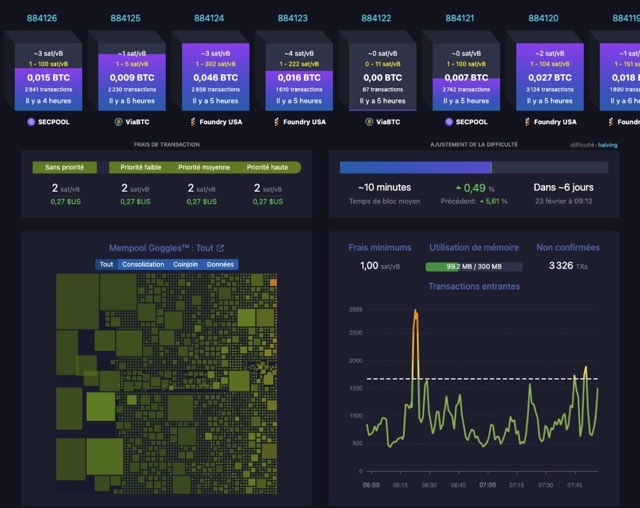Open block height 884123 link
Image resolution: width=640 pixels, height=508 pixels.
click(x=293, y=18)
